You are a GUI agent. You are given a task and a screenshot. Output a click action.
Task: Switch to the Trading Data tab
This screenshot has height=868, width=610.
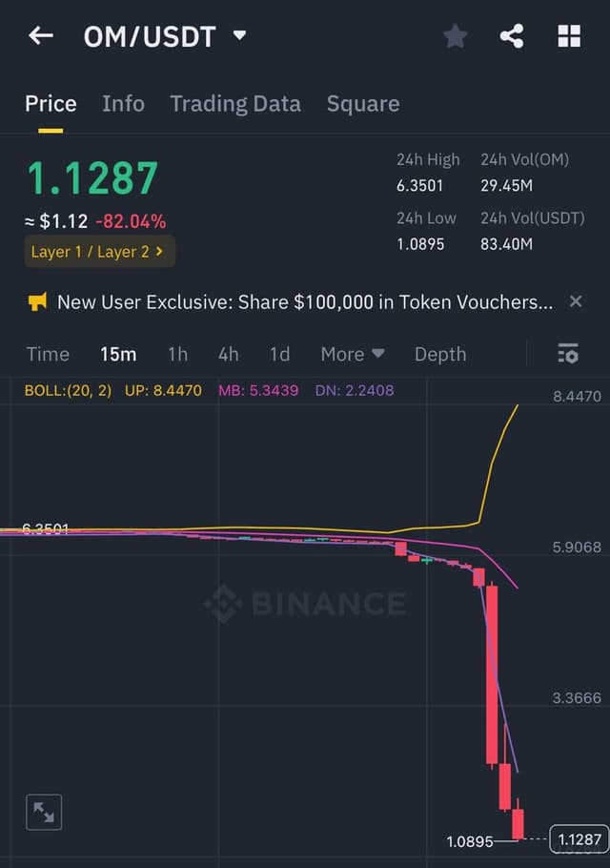[235, 104]
